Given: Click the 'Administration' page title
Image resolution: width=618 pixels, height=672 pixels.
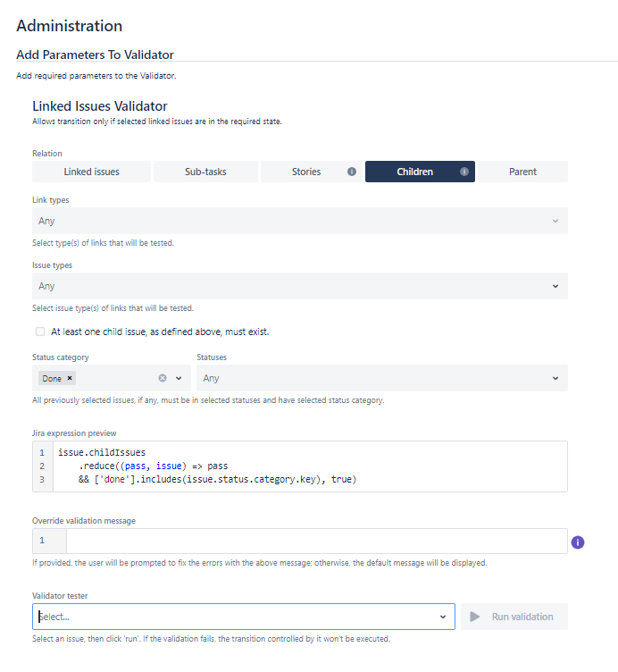Looking at the screenshot, I should coord(70,26).
